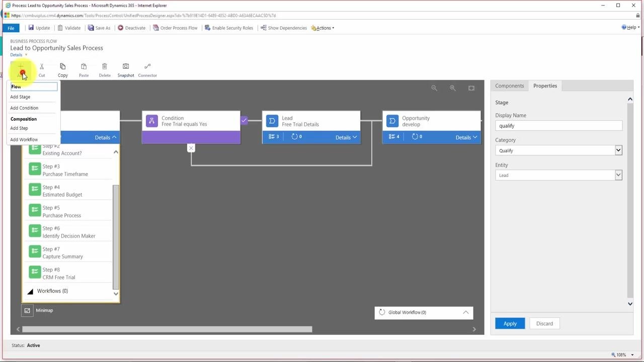Screen dimensions: 644x362
Task: Toggle the Details link under title
Action: (19, 55)
